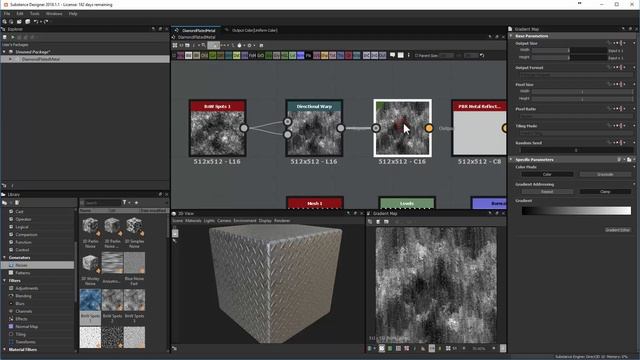Select the Blurs filter category
640x360 pixels.
(20, 304)
